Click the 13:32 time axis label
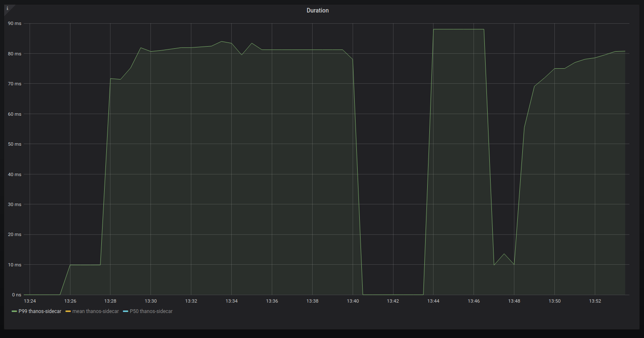The image size is (644, 338). (191, 301)
